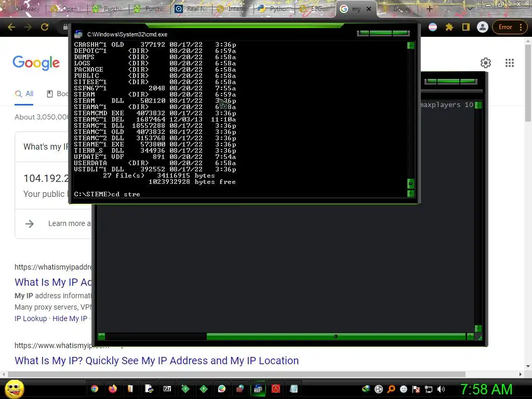The width and height of the screenshot is (532, 399).
Task: Click rear console horizontal scrollbar right arrow
Action: [x=470, y=336]
